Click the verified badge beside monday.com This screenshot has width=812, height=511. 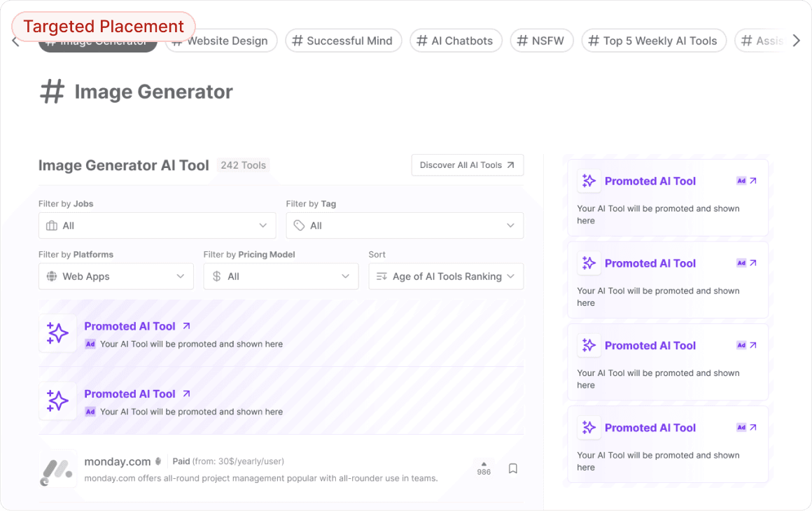[158, 461]
